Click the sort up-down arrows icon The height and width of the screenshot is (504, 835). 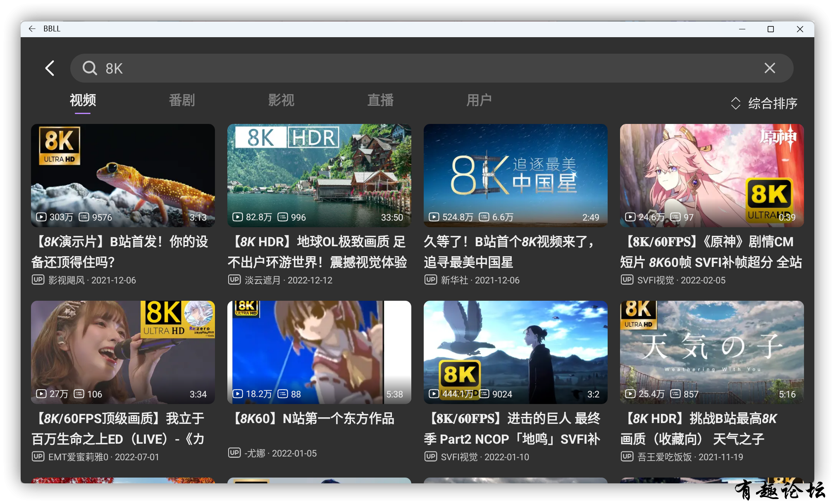pyautogui.click(x=735, y=103)
